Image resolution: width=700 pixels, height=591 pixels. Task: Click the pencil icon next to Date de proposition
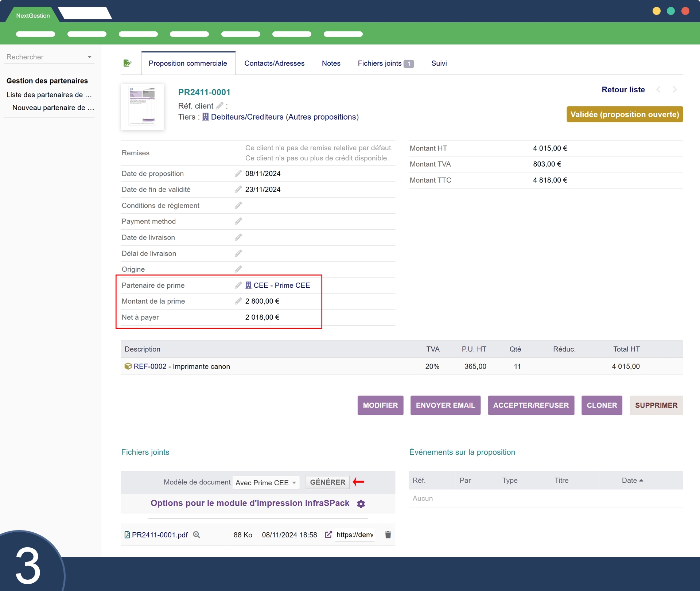click(238, 174)
